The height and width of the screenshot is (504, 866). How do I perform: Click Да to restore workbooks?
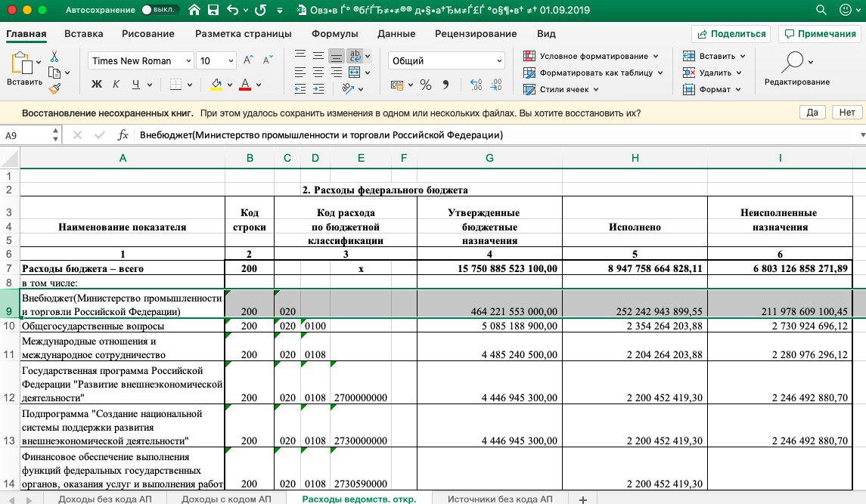tap(812, 113)
